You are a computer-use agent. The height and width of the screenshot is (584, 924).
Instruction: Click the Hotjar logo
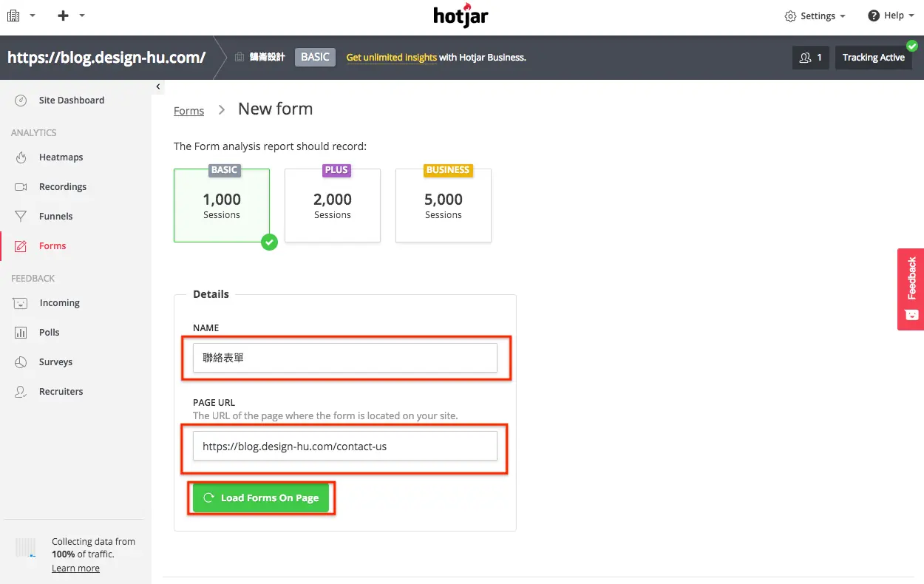coord(461,16)
